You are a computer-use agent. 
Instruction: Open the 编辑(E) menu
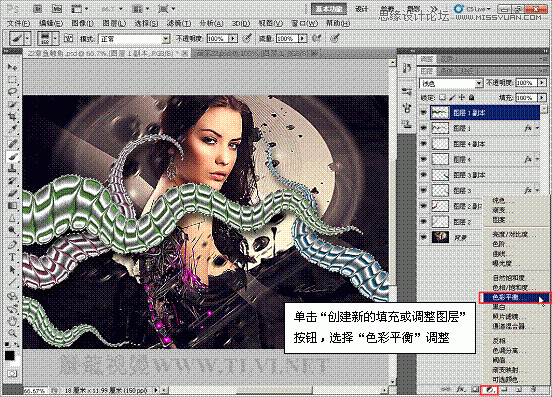coord(51,24)
